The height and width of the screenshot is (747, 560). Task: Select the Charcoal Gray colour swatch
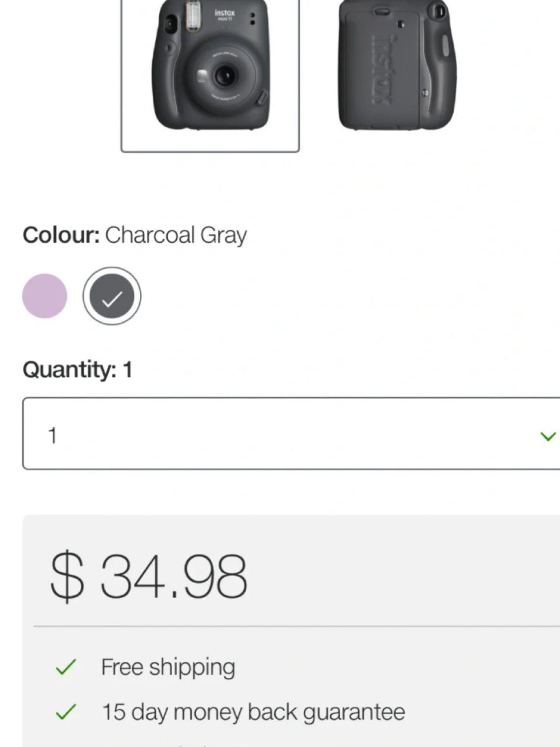tap(112, 296)
